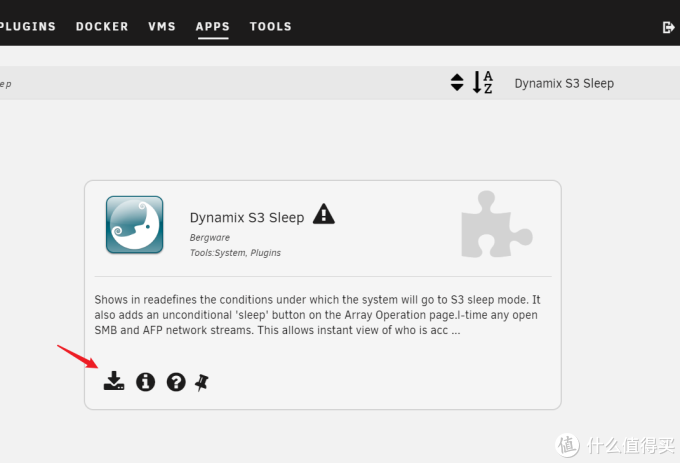Screen dimensions: 680x463
Task: Open the Tools tab
Action: tap(271, 26)
